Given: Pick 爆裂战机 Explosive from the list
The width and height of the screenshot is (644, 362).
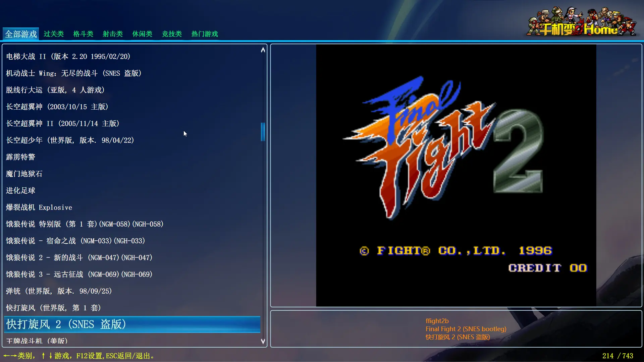Looking at the screenshot, I should [39, 207].
